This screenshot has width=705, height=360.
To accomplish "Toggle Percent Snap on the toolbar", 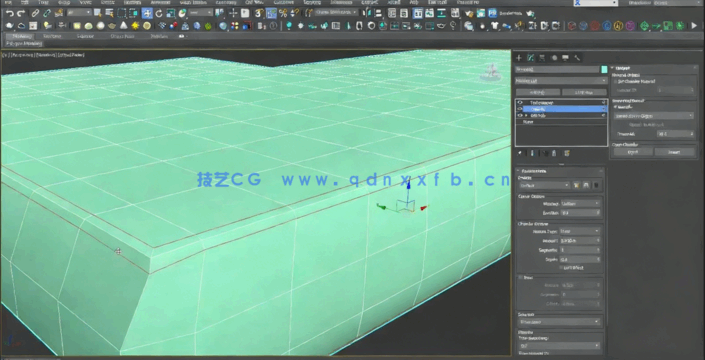I will tap(283, 13).
